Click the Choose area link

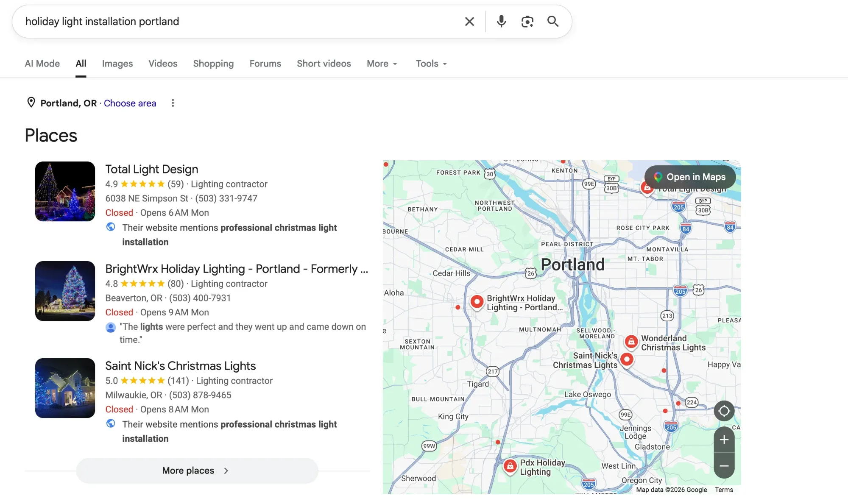(x=130, y=103)
